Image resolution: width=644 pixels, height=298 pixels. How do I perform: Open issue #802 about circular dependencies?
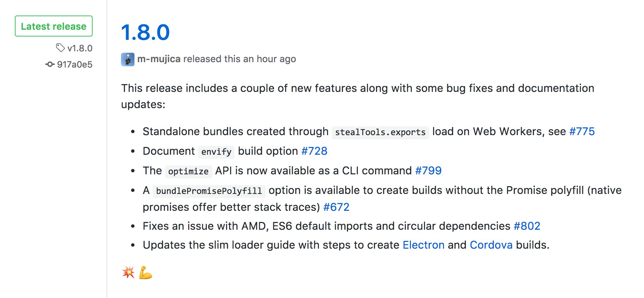click(x=527, y=226)
